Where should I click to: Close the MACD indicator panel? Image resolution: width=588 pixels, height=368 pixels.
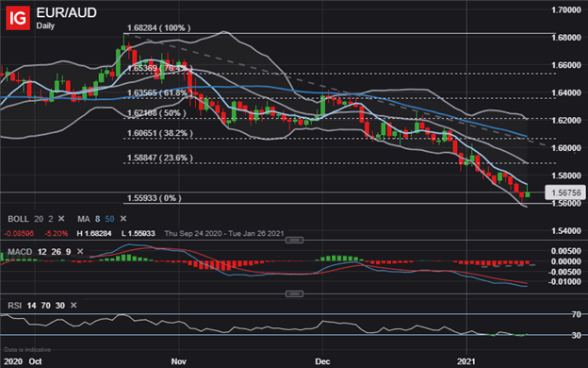click(x=80, y=251)
